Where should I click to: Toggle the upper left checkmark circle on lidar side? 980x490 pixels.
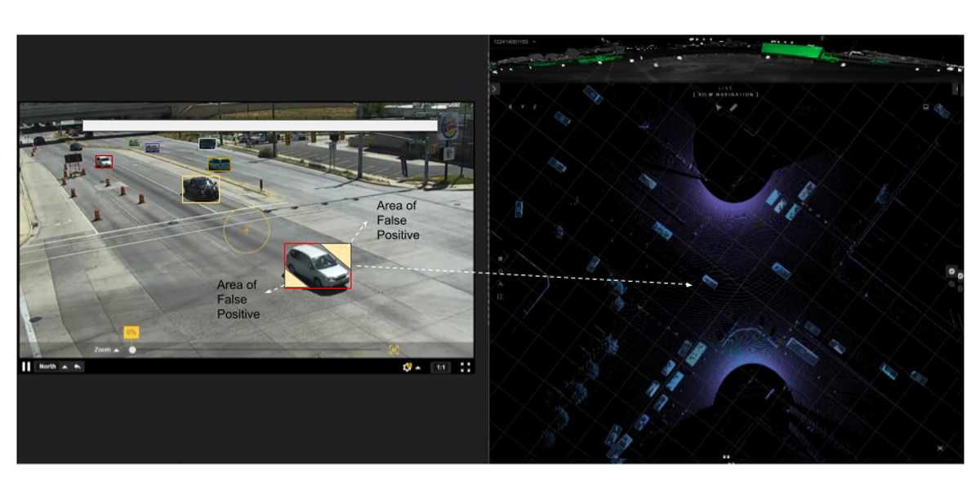coord(951,271)
